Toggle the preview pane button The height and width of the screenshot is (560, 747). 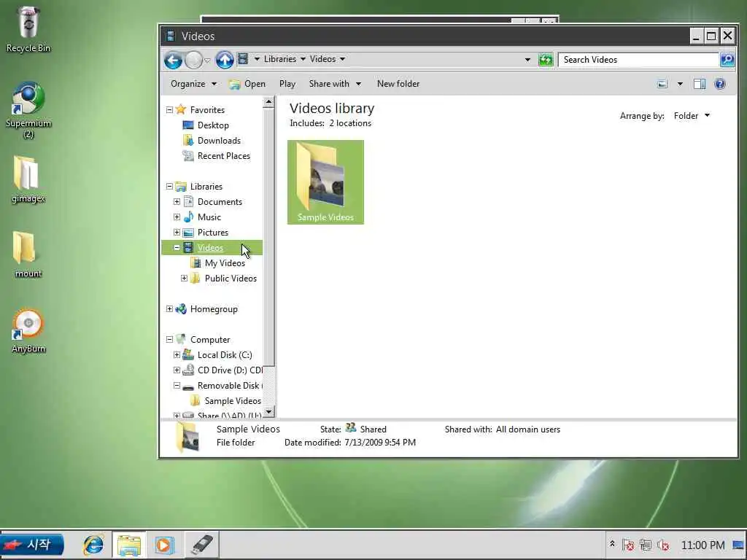700,84
